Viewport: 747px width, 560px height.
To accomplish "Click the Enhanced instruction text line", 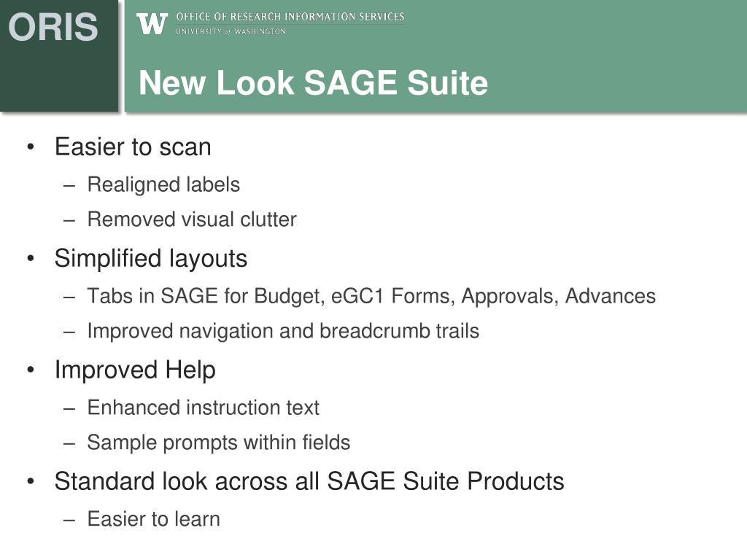I will (x=204, y=408).
